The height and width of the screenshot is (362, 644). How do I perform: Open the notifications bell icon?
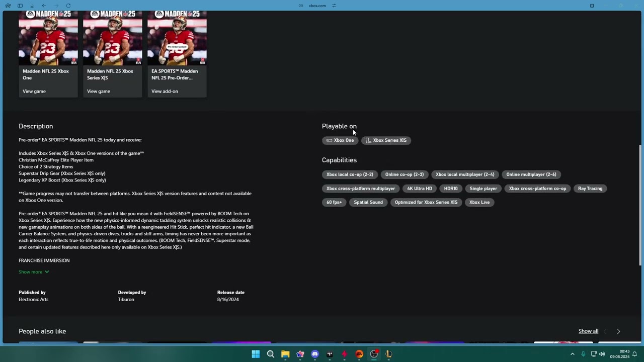[635, 354]
